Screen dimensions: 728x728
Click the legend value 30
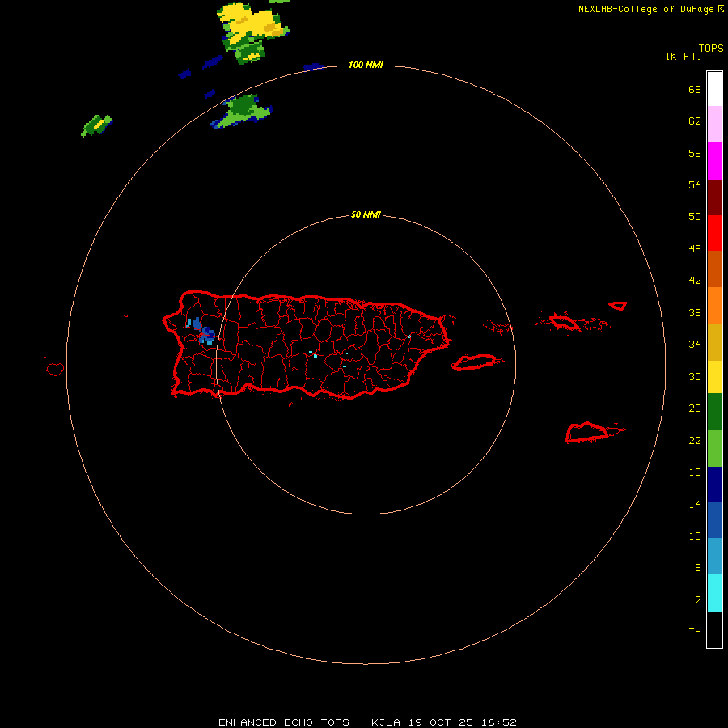pos(695,376)
